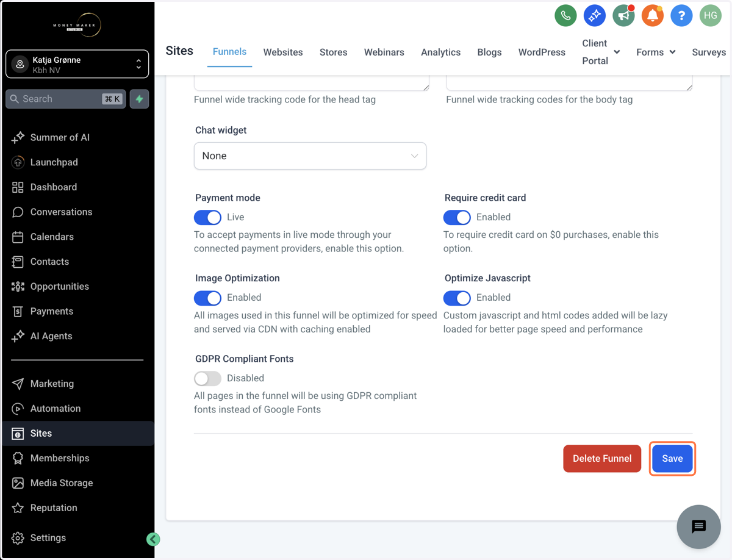Image resolution: width=732 pixels, height=560 pixels.
Task: Open the help question mark icon
Action: pos(681,16)
